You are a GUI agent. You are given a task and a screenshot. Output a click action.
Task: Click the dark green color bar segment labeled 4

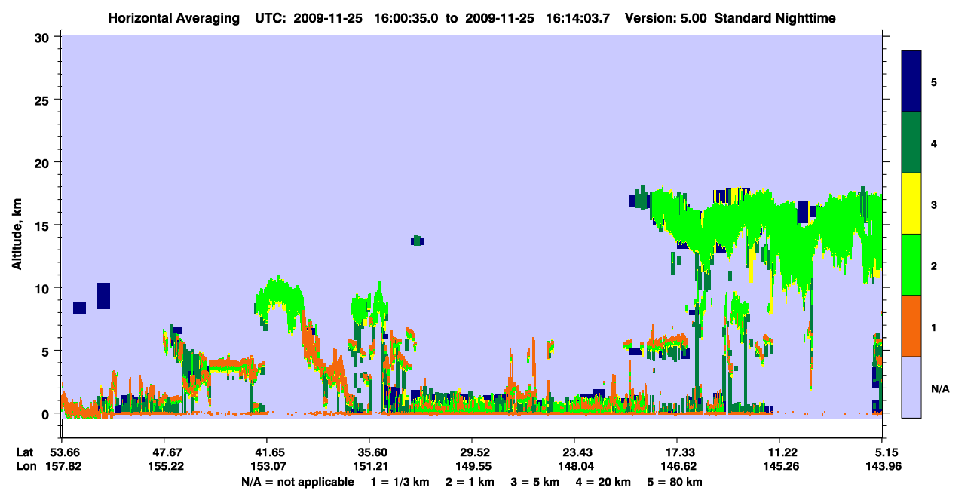[911, 143]
